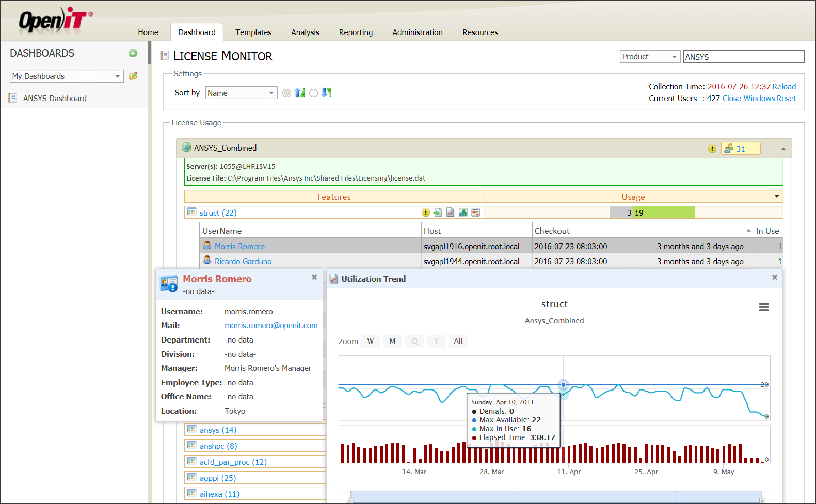Switch to the Dashboard tab
The width and height of the screenshot is (816, 504).
click(x=197, y=32)
